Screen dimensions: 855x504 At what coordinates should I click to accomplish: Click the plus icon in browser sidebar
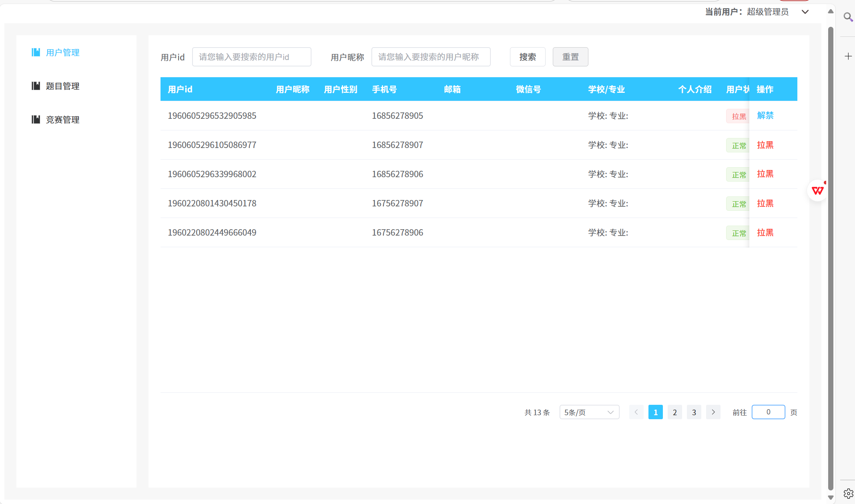(848, 56)
